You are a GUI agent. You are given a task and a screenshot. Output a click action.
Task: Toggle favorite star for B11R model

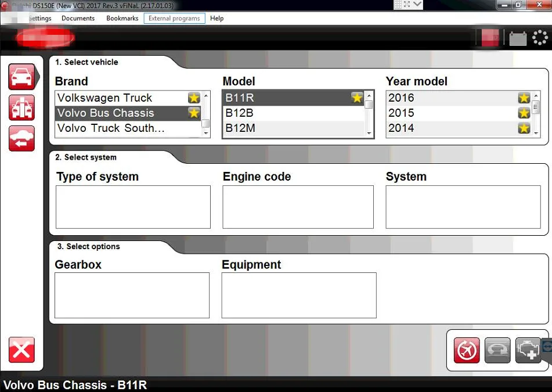pyautogui.click(x=357, y=98)
